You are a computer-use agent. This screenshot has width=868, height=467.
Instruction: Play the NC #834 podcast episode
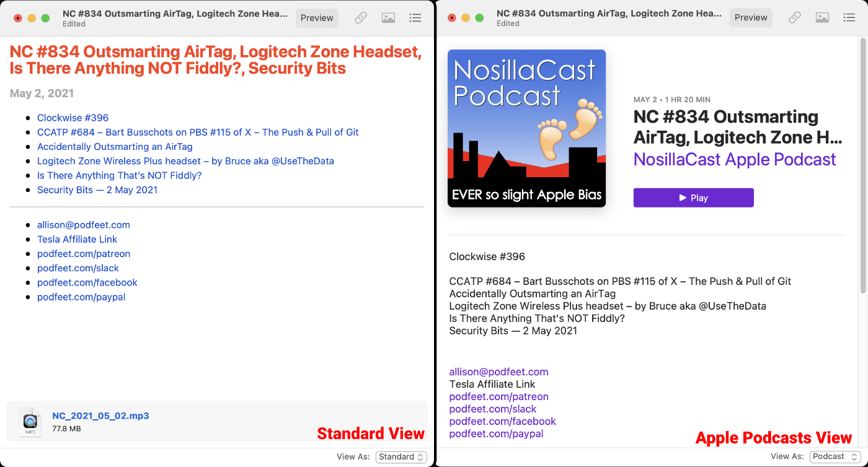pyautogui.click(x=693, y=198)
